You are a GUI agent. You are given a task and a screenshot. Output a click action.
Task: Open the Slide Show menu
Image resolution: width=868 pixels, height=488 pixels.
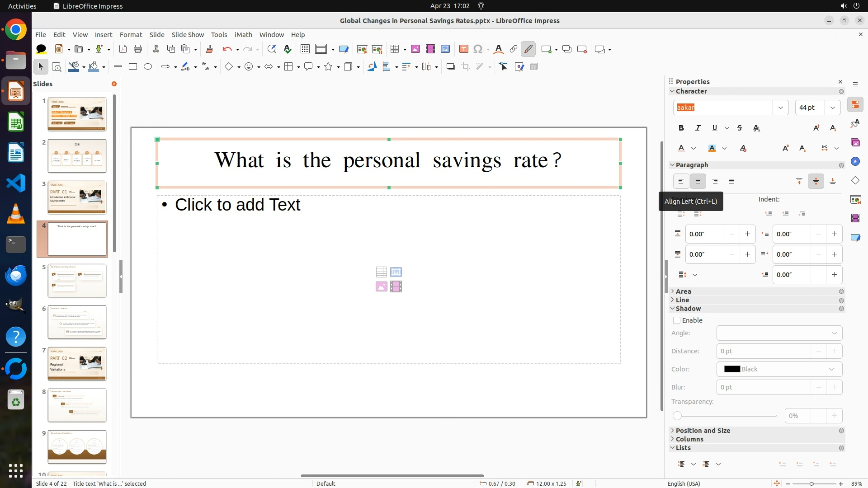(188, 35)
